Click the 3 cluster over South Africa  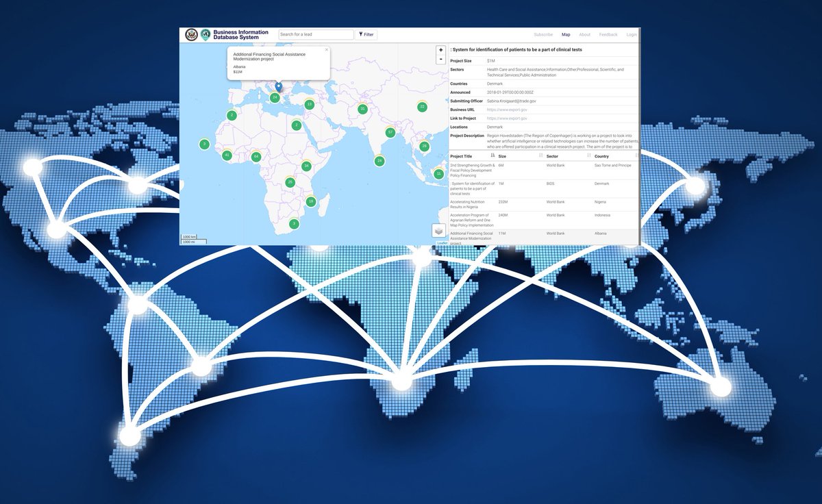pos(294,223)
